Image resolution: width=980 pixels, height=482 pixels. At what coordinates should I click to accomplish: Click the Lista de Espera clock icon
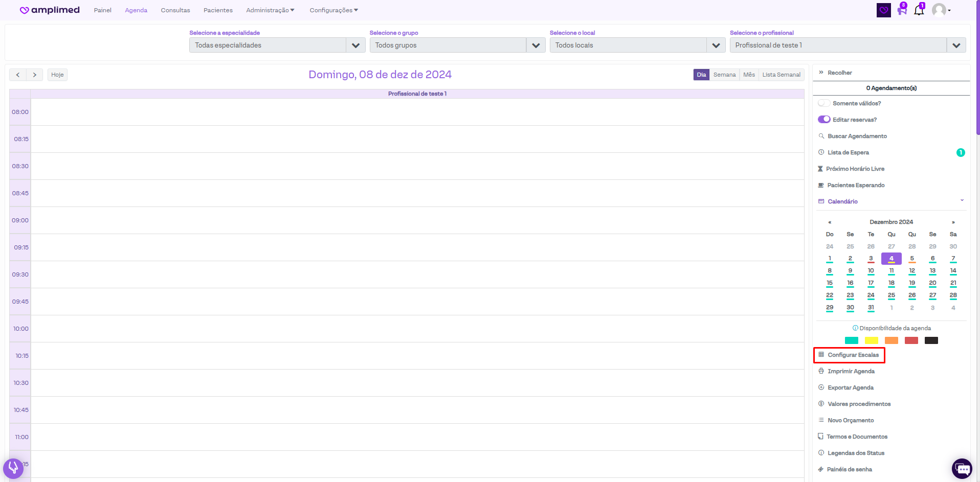tap(821, 152)
